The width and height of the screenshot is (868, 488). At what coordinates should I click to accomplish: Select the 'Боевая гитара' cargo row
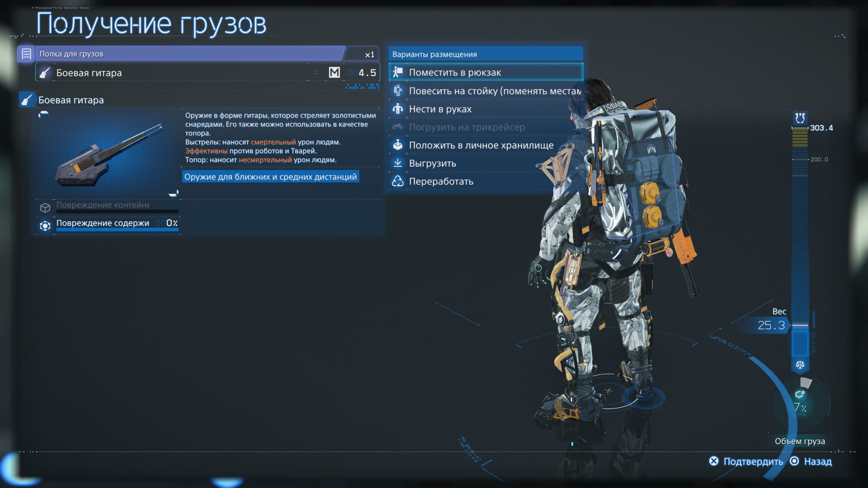point(208,73)
